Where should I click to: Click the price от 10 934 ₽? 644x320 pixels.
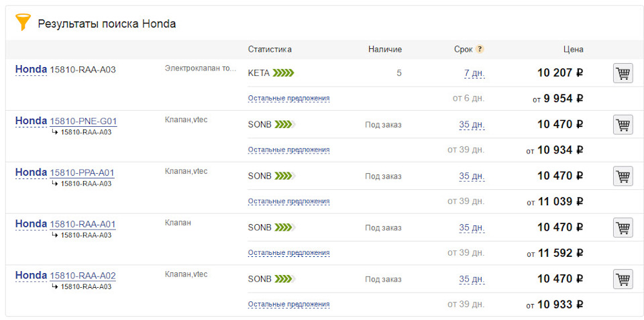click(555, 150)
